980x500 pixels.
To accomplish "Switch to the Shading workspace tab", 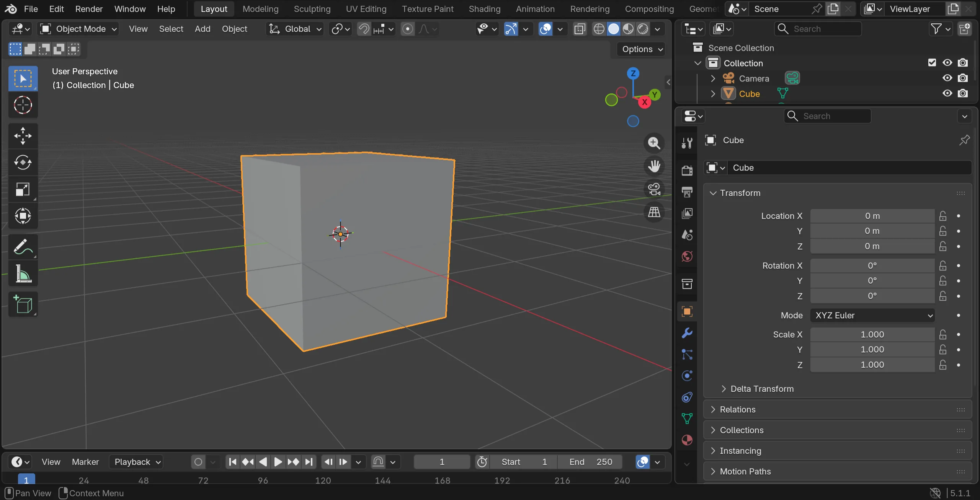I will pos(484,9).
